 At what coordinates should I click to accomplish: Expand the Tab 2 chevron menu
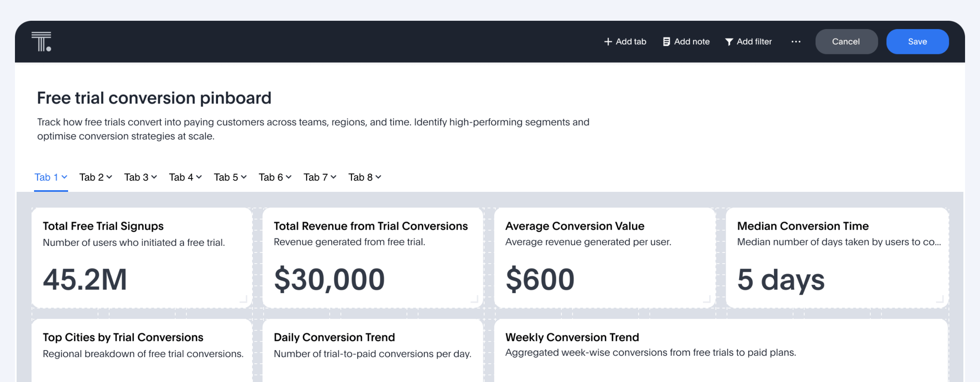[109, 177]
